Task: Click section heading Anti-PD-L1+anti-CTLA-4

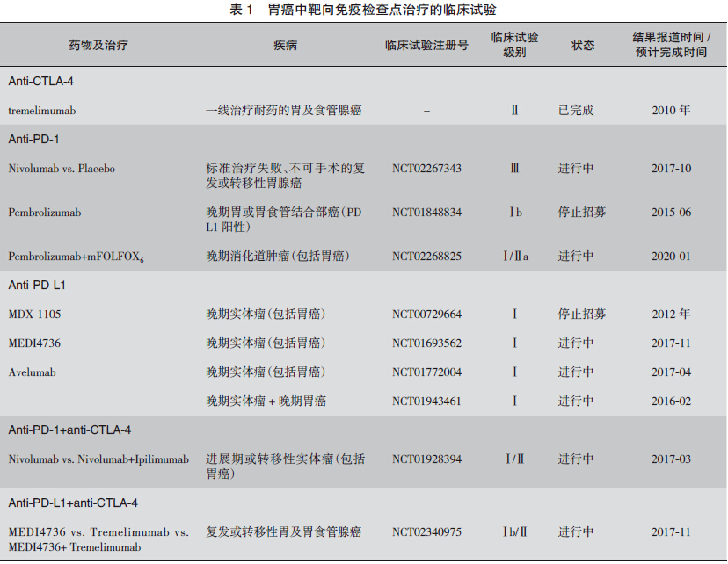Action: (73, 503)
